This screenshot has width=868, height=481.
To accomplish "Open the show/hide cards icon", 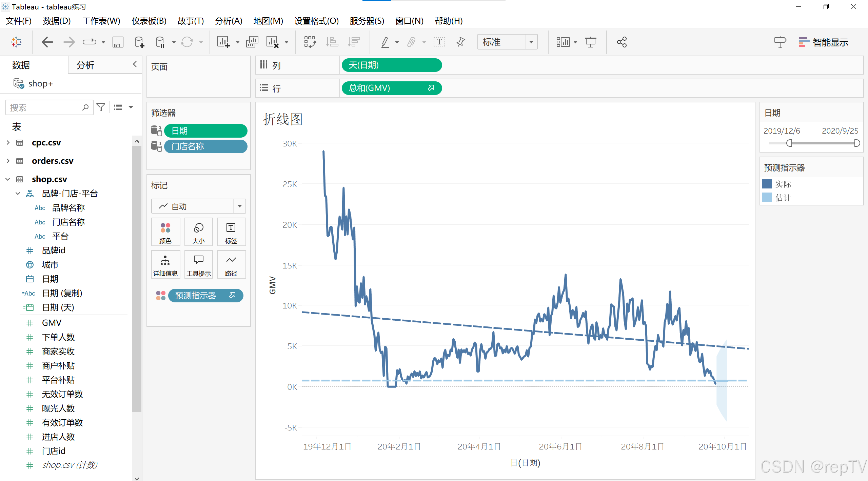I will pyautogui.click(x=563, y=42).
